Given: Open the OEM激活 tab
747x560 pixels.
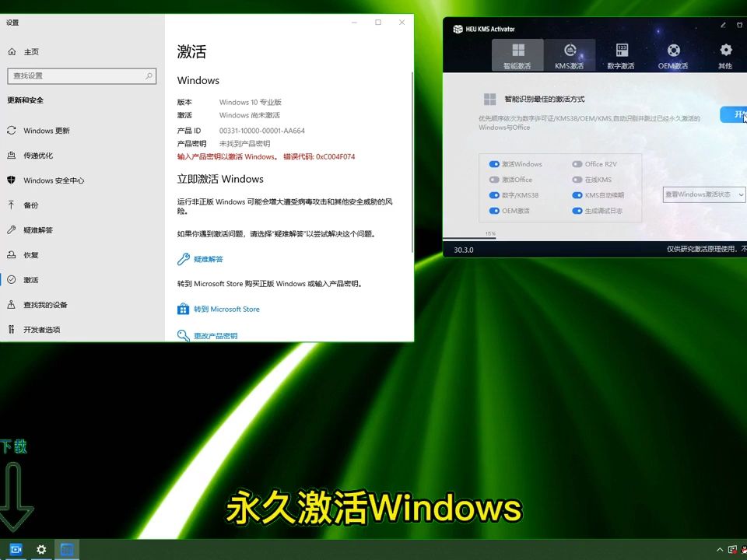Looking at the screenshot, I should (x=673, y=55).
